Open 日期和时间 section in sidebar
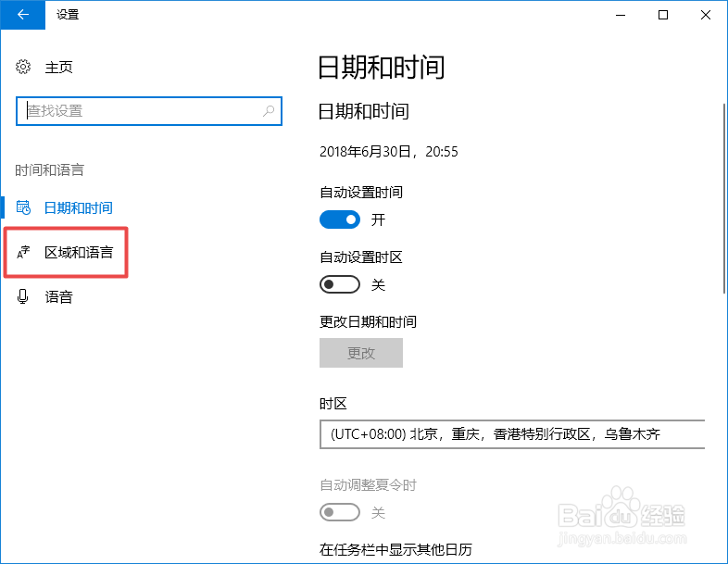The height and width of the screenshot is (564, 728). (79, 207)
